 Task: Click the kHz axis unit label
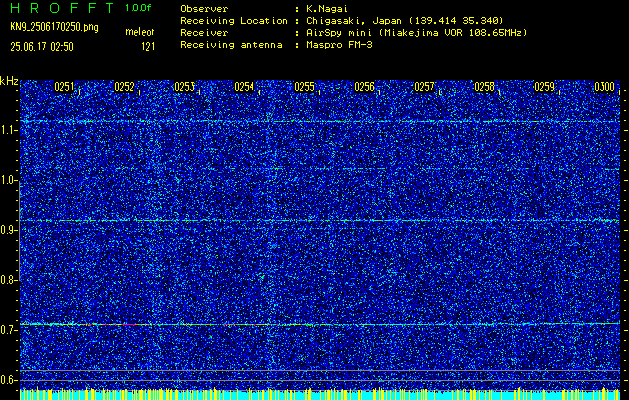pyautogui.click(x=9, y=81)
